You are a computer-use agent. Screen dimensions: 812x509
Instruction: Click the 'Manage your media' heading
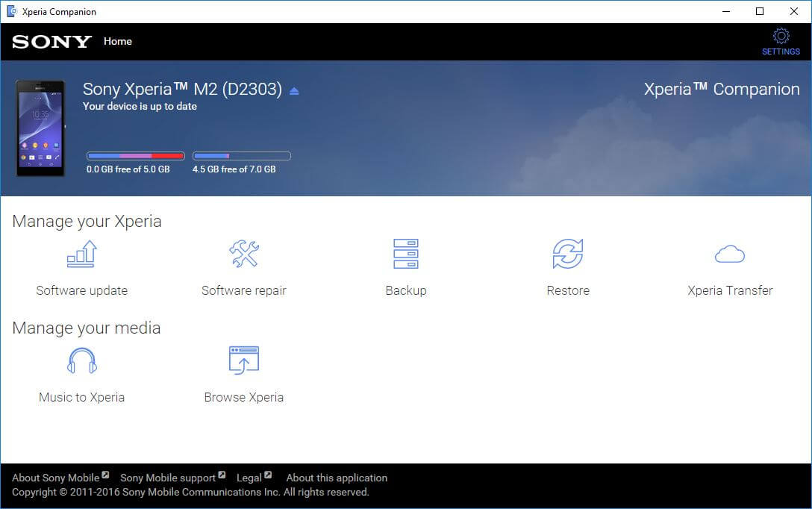click(87, 328)
